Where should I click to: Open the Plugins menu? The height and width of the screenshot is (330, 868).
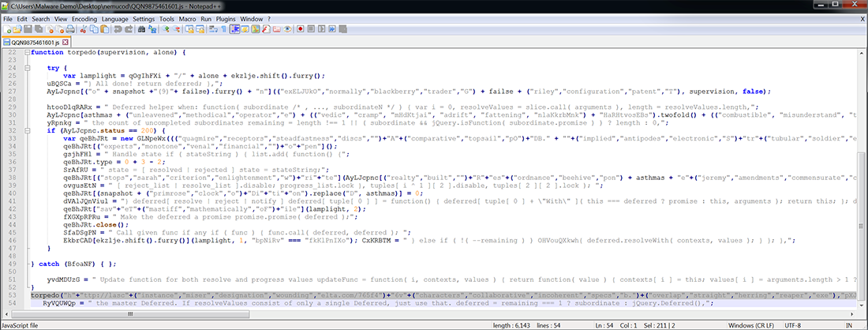226,19
